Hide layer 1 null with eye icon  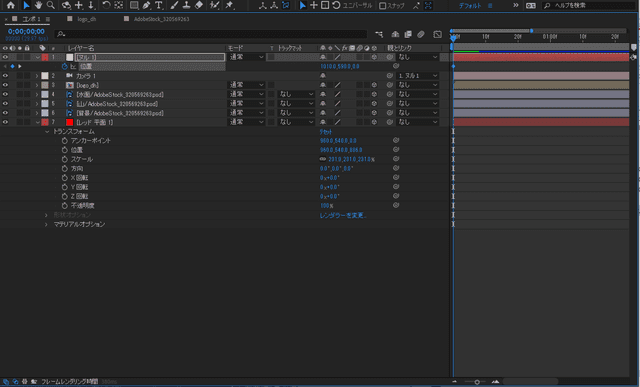point(5,57)
